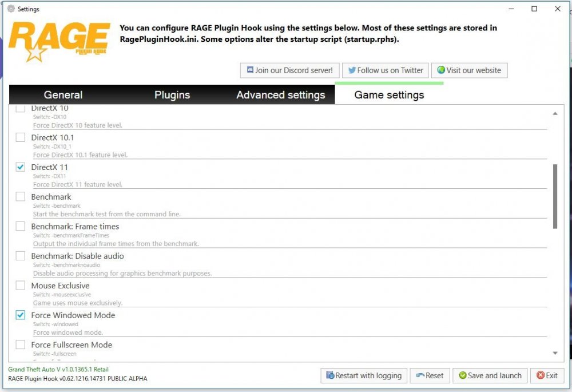The width and height of the screenshot is (572, 392).
Task: Uncheck the DirectX 11 option
Action: pos(21,167)
